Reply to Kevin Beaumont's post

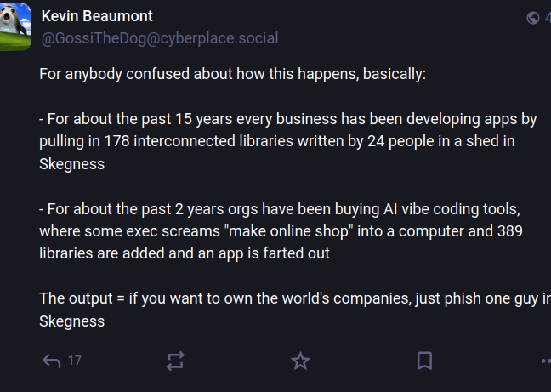pos(51,361)
